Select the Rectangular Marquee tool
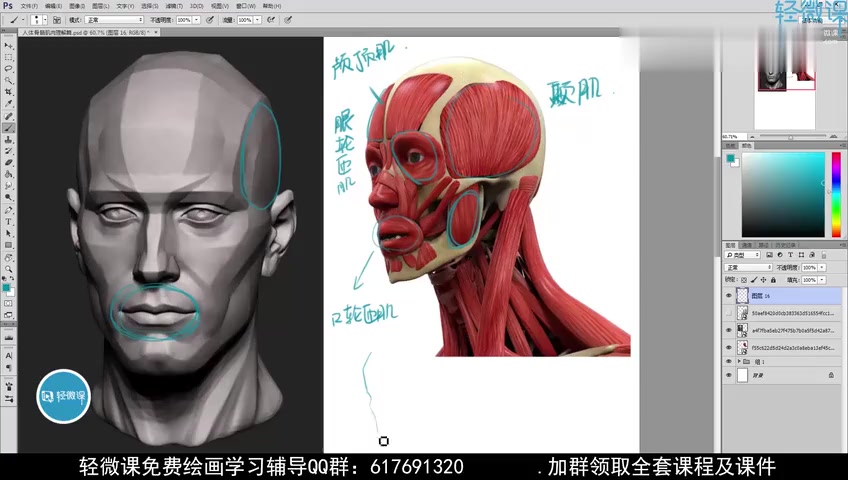This screenshot has height=480, width=848. 8,57
